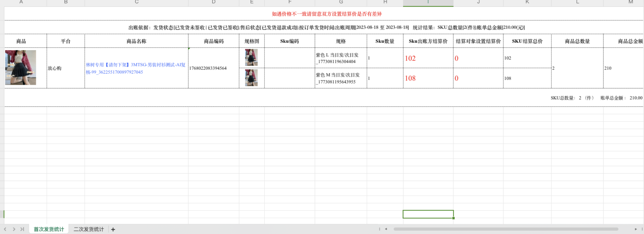Click the 紫色 L spec image thumbnail
Screen dimensions: 644x234
coord(251,57)
